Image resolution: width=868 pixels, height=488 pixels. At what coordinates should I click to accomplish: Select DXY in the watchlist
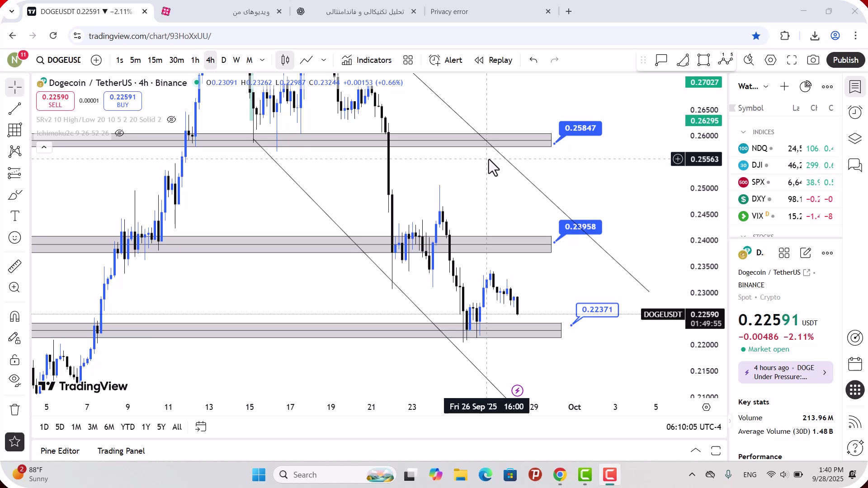pyautogui.click(x=786, y=199)
